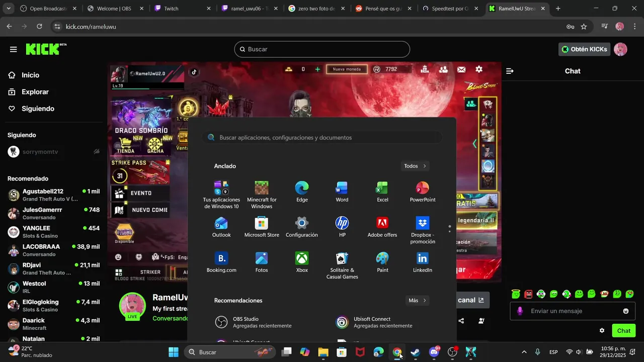
Task: Switch to the ramel_uwu06 Twitch tab
Action: 250,9
